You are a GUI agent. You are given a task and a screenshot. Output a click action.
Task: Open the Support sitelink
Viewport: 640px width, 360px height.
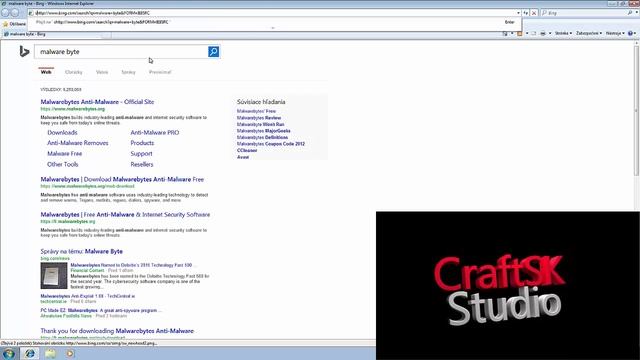pos(141,153)
